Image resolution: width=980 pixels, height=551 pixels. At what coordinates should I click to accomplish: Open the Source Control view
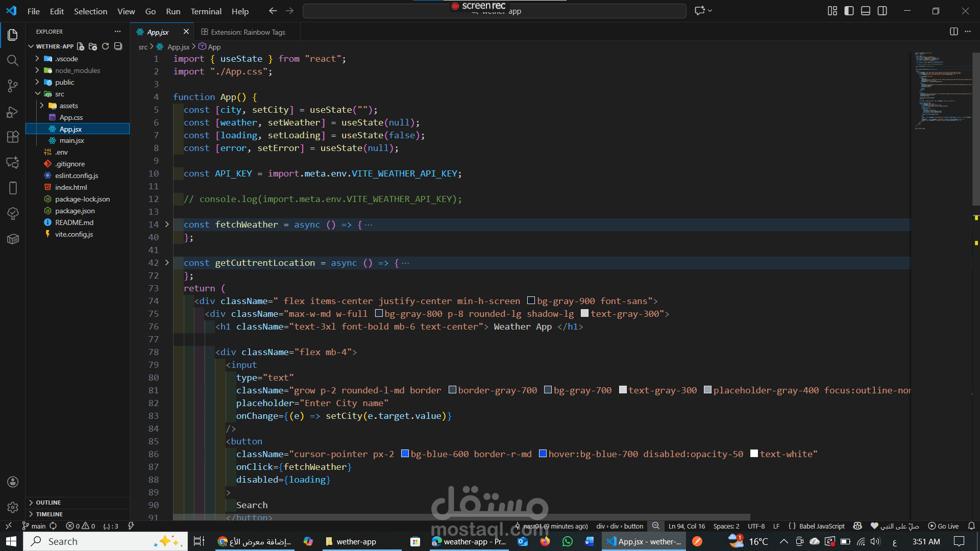pos(13,86)
